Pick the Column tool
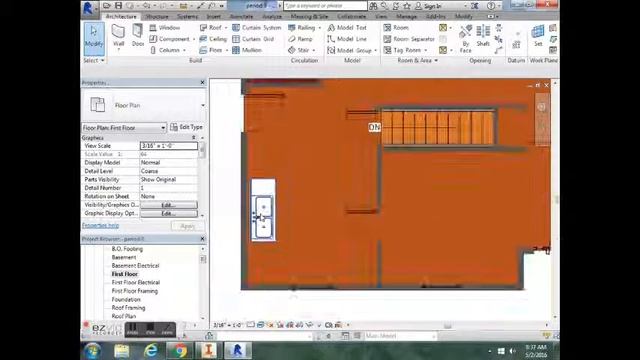The image size is (640, 360). click(165, 50)
